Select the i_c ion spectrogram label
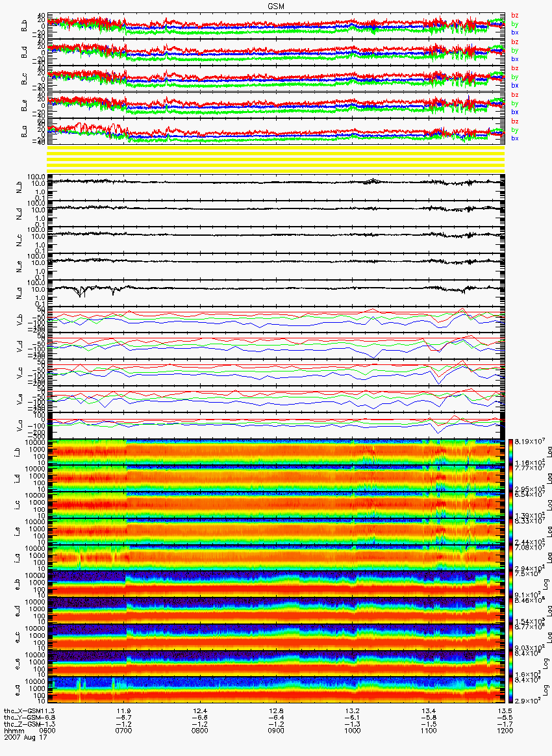This screenshot has height=756, width=552. pos(16,505)
